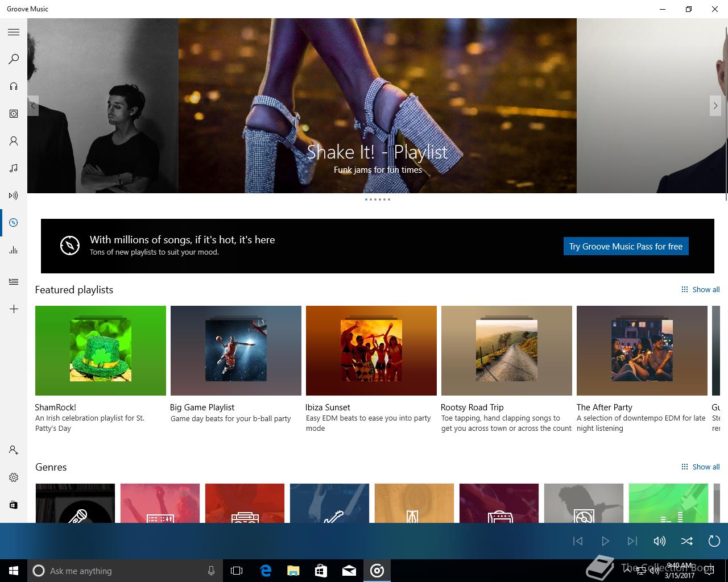Open the Windows Start menu

coord(14,571)
